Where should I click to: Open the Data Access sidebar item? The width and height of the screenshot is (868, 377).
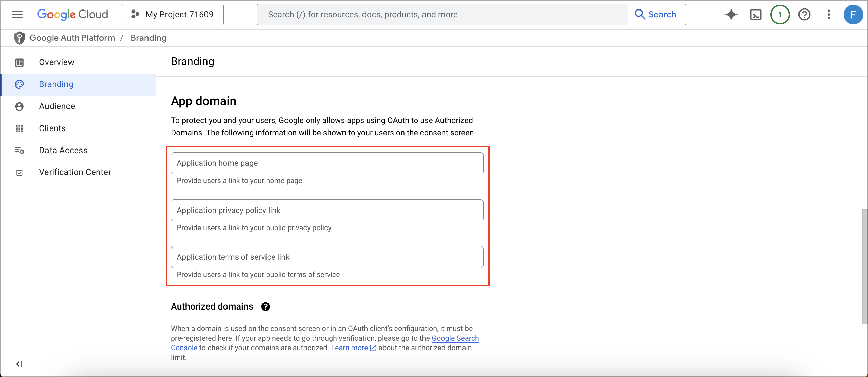coord(79,151)
